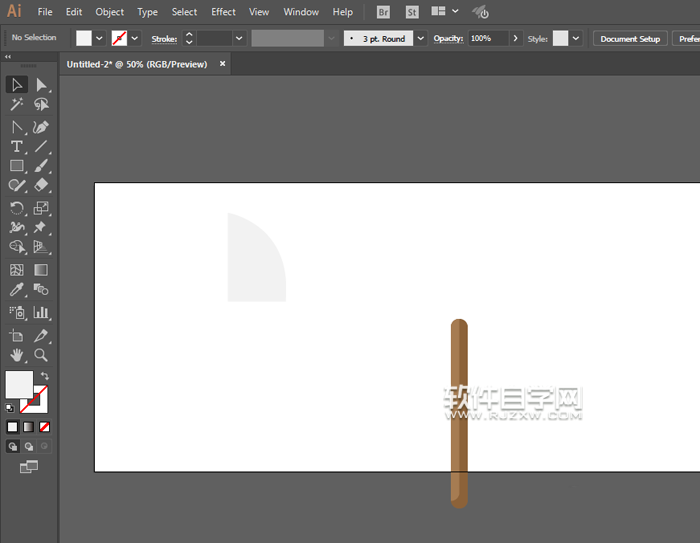Choose the Zoom tool
Image resolution: width=700 pixels, height=543 pixels.
[41, 355]
